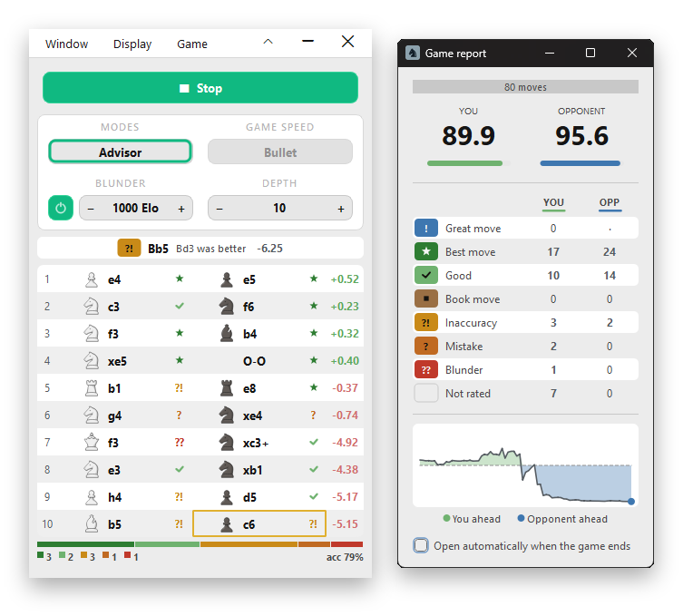The image size is (683, 616).
Task: Click the Blunder icon in Game report
Action: click(x=426, y=370)
